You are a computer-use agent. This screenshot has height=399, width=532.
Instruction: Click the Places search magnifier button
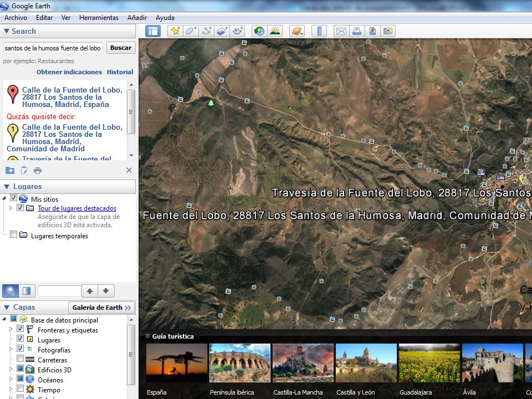(11, 291)
